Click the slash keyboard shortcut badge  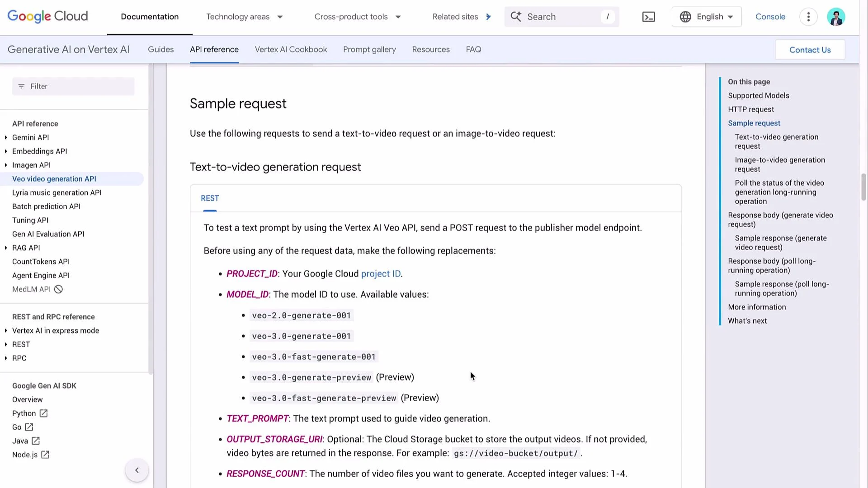click(x=608, y=17)
